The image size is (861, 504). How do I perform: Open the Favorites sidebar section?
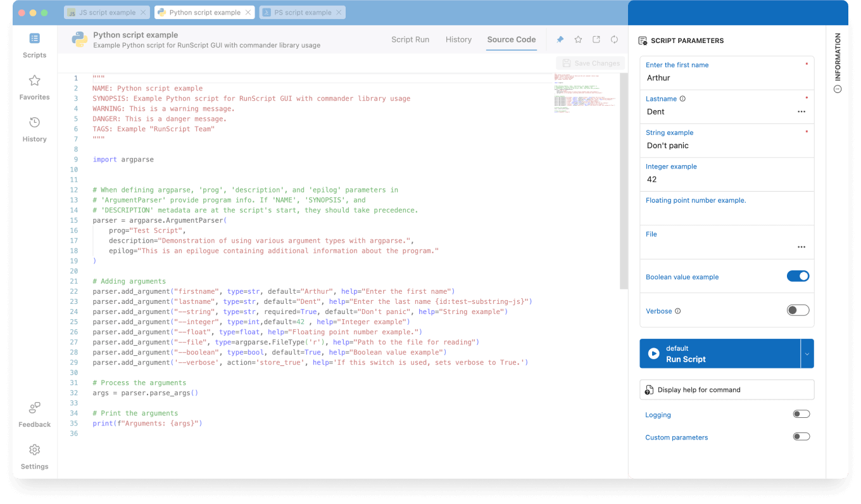34,87
